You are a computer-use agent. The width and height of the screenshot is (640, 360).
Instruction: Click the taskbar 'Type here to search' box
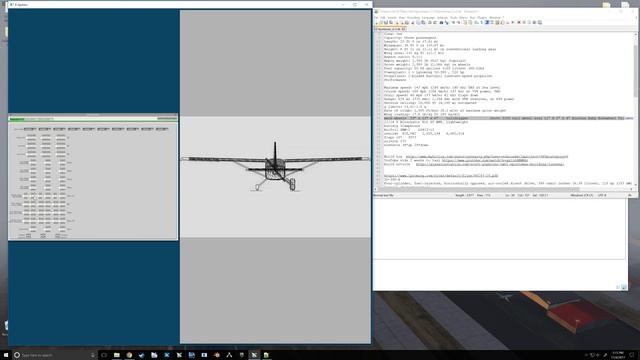pos(55,355)
